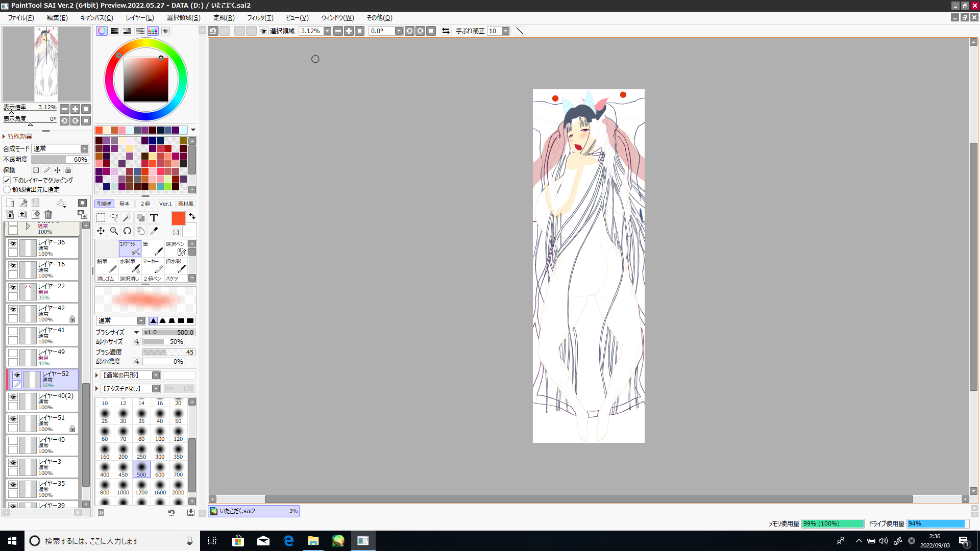Screen dimensions: 980x551
Task: Select 領域検出元に指定 radio option
Action: pyautogui.click(x=7, y=190)
